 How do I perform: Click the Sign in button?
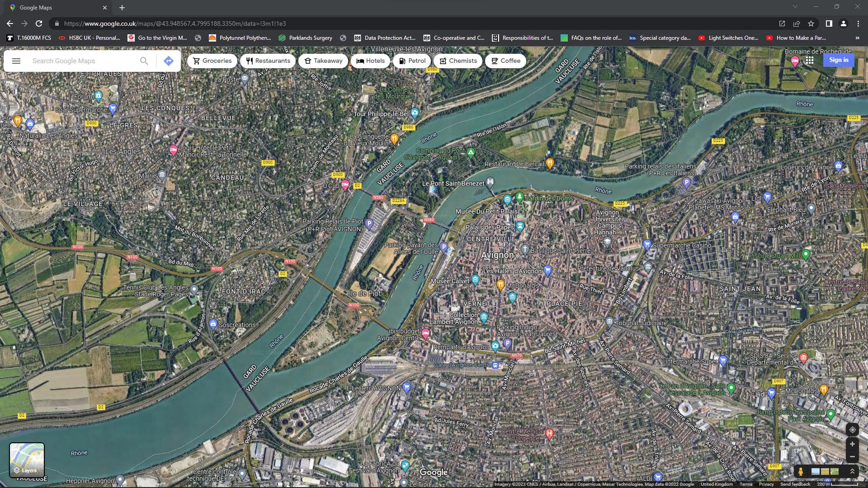pyautogui.click(x=839, y=60)
